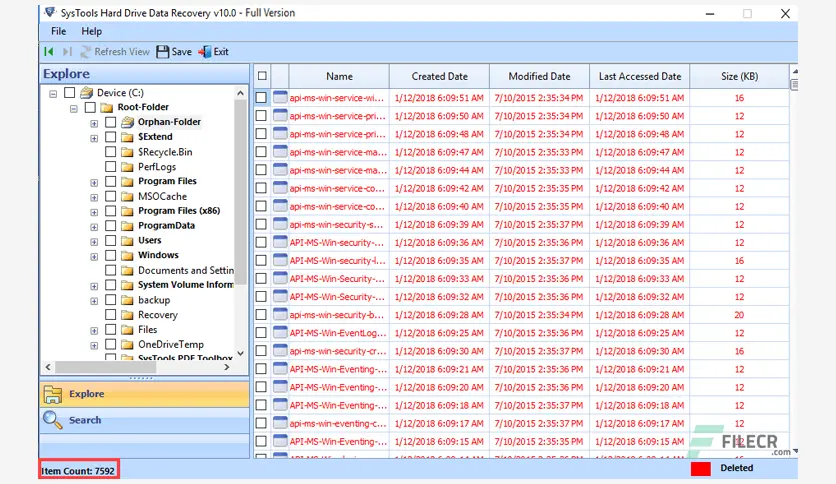Tick the Root-Folder checkbox
Viewport: 836px width, 484px height.
(90, 107)
